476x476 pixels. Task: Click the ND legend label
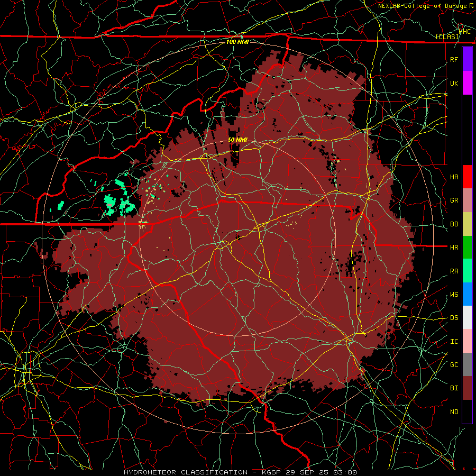[x=454, y=412]
